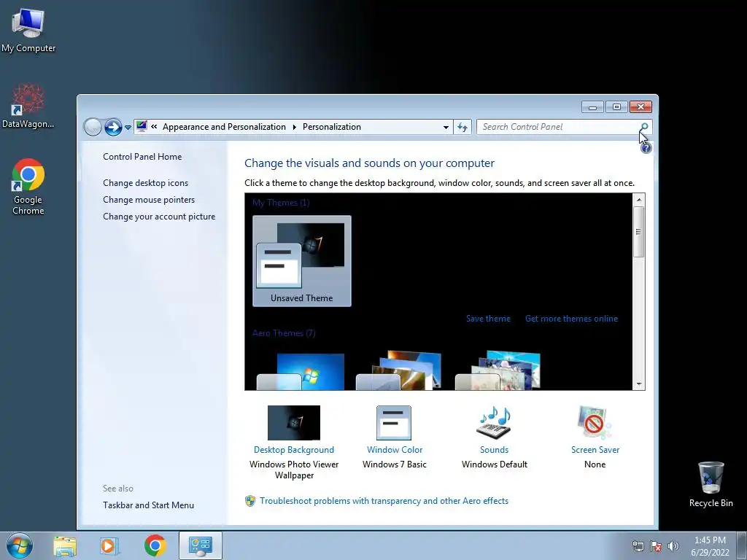Open the Action Center flag icon
This screenshot has width=747, height=560.
[656, 546]
